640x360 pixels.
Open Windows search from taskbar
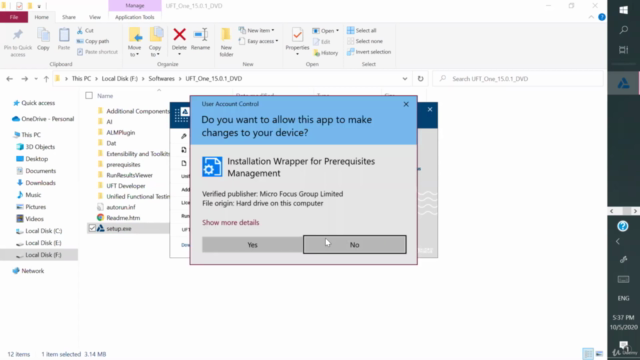click(623, 30)
